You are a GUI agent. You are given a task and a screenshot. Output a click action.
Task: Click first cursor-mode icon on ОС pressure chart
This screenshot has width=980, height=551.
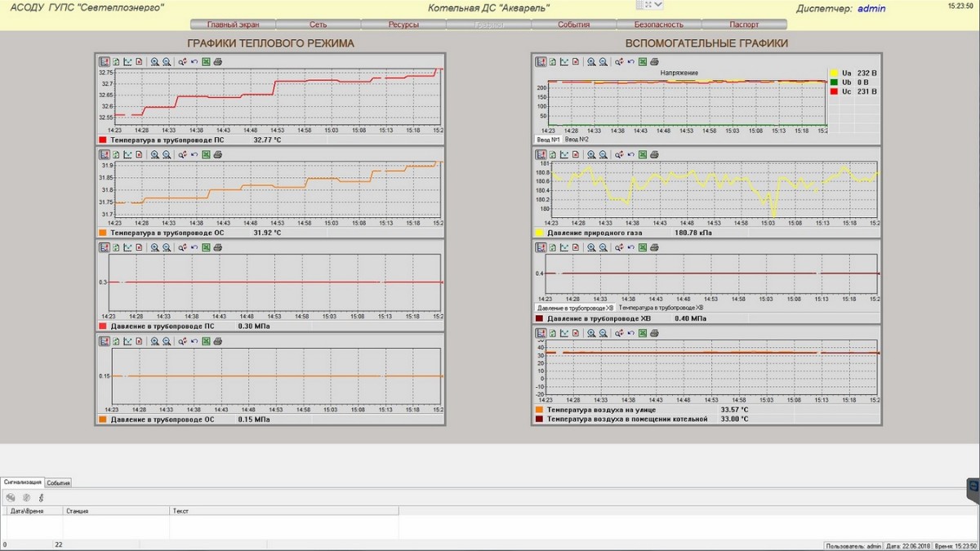(x=104, y=340)
